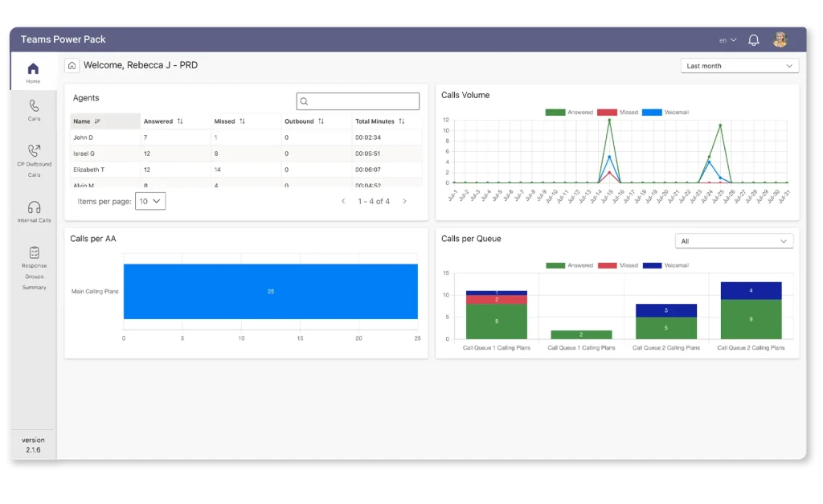Toggle Answered legend in Calls Volume
Image resolution: width=823 pixels, height=504 pixels.
coord(569,113)
